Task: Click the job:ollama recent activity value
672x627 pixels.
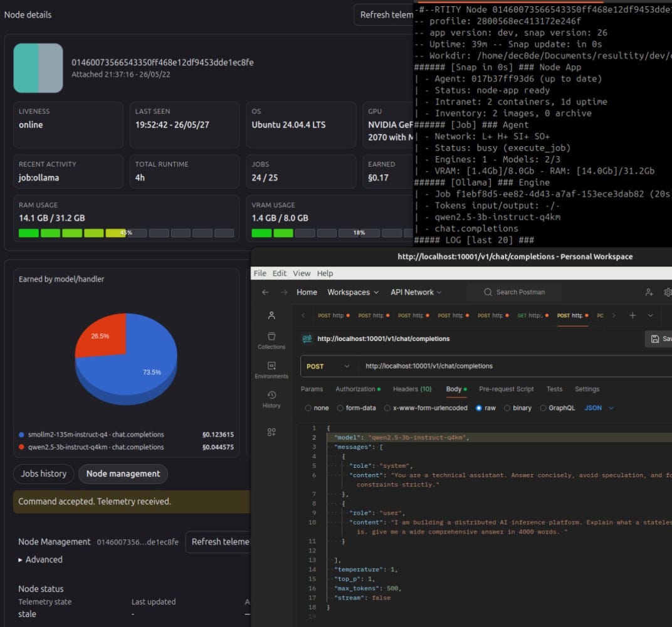Action: point(39,178)
